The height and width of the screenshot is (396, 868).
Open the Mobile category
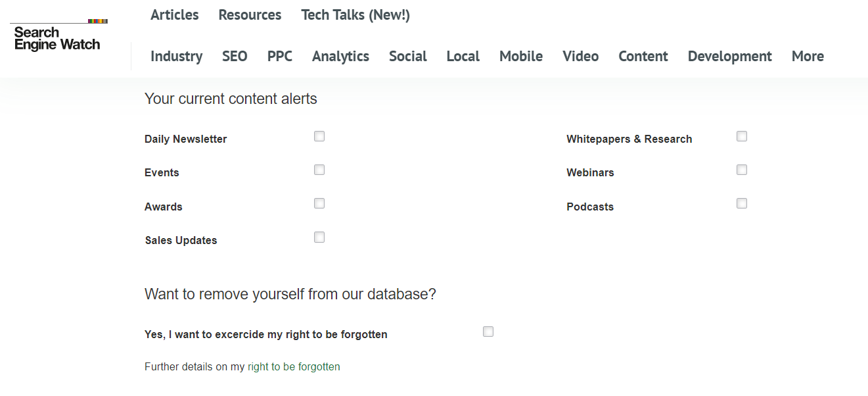(521, 56)
